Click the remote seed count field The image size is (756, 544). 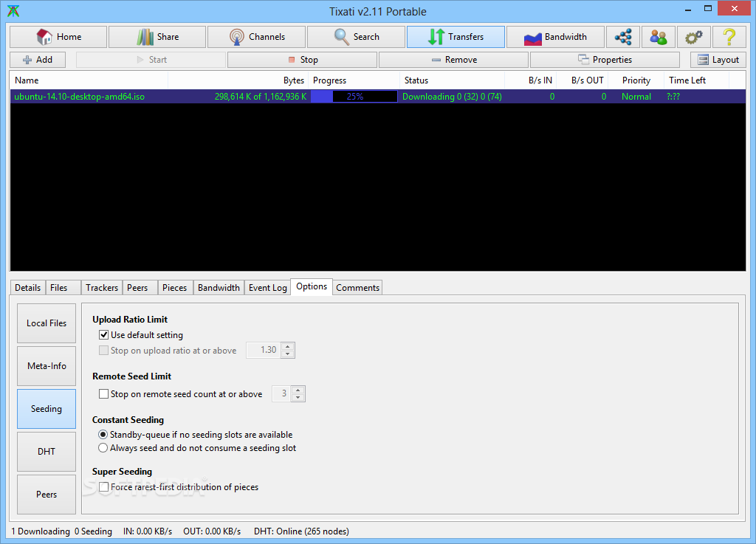pos(281,394)
